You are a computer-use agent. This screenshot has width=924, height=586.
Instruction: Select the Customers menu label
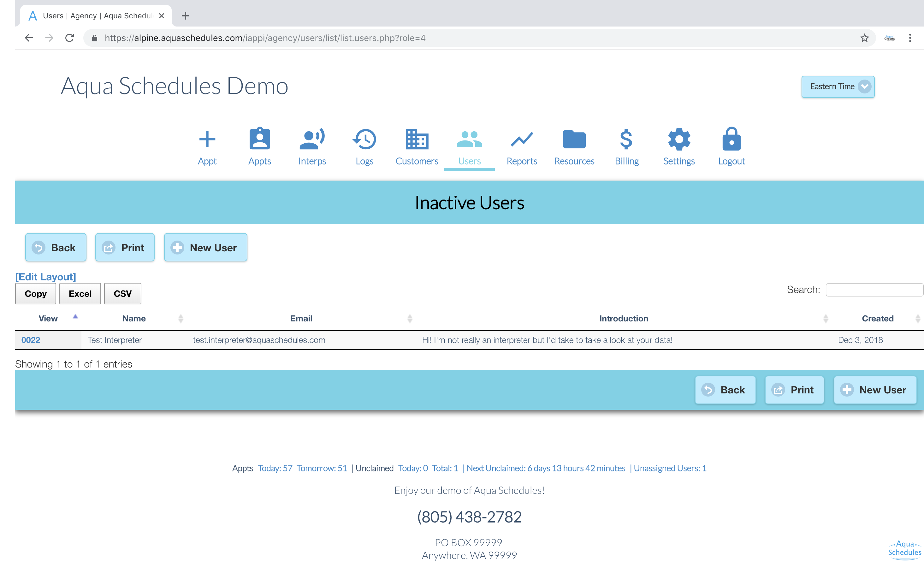[x=417, y=161]
